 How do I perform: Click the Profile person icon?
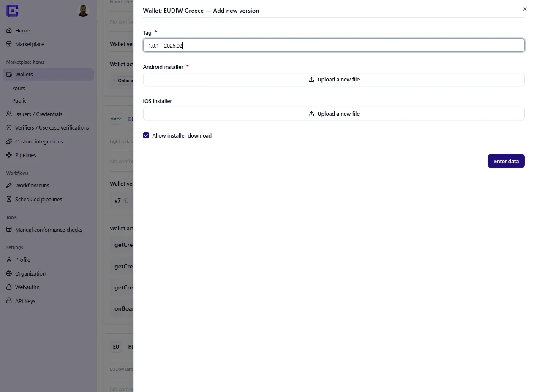[9, 260]
